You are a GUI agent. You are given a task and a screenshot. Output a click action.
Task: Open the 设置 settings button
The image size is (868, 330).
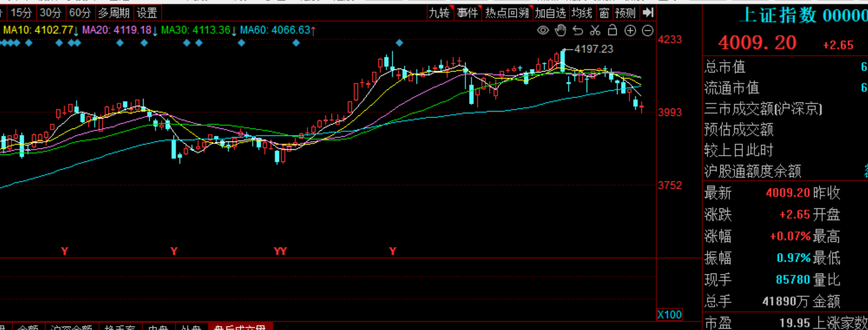pos(147,12)
